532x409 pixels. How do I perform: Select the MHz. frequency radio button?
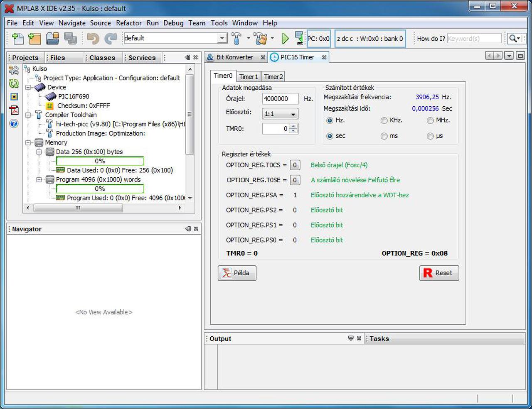coord(430,120)
